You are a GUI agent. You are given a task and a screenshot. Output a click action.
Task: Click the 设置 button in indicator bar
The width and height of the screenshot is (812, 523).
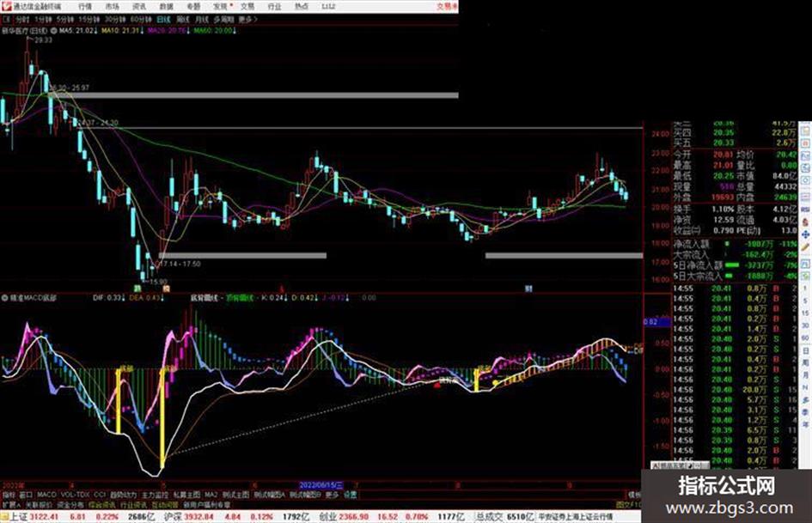point(350,495)
